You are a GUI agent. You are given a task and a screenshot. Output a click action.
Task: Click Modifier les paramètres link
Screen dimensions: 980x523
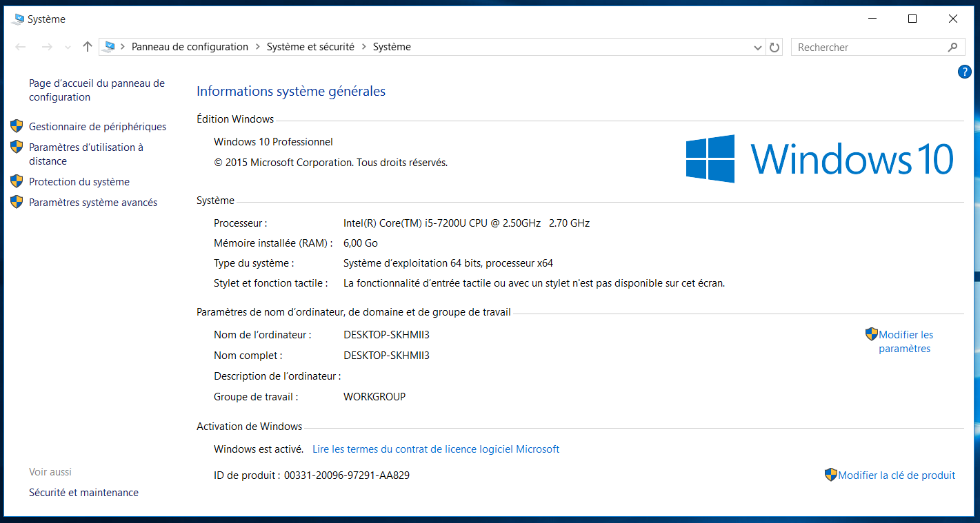pyautogui.click(x=906, y=342)
